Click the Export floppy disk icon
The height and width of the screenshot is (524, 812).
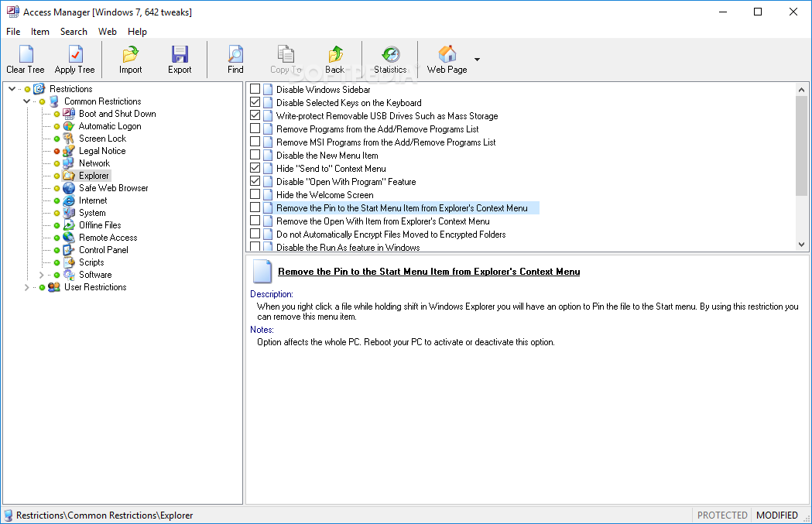pyautogui.click(x=180, y=54)
